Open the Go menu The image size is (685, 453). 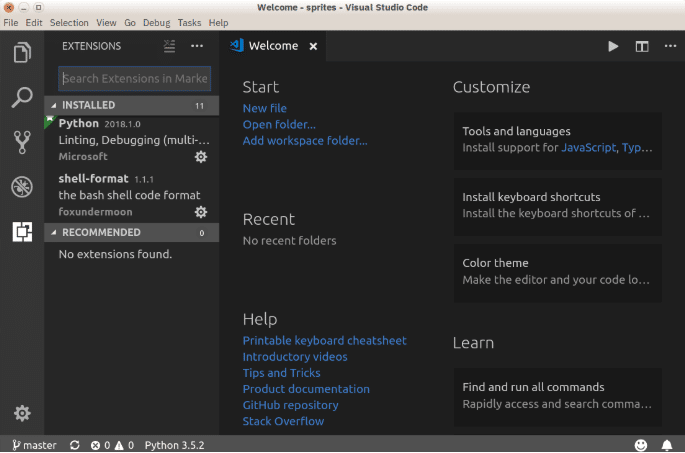130,23
